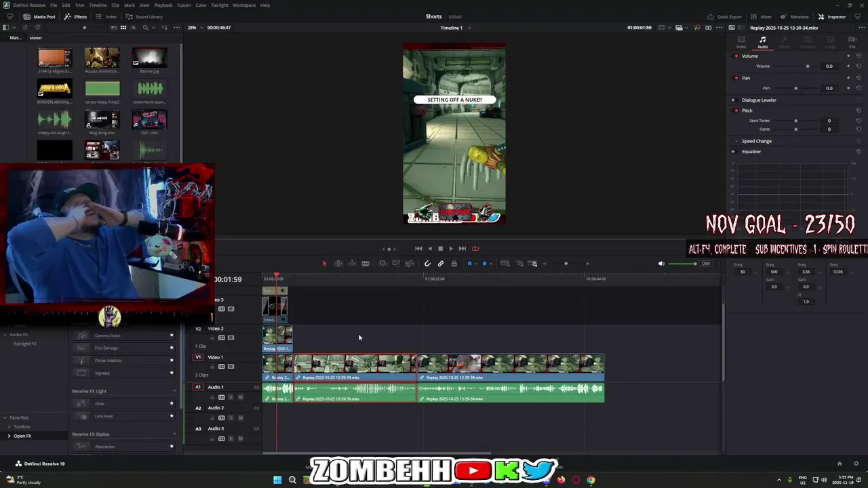Adjust the timeline volume slider
Viewport: 868px width, 488px height.
682,264
